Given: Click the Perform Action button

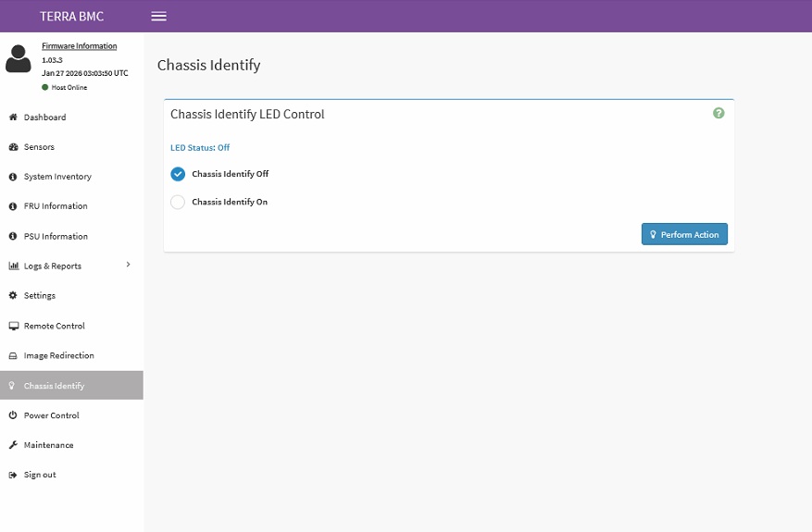Looking at the screenshot, I should point(684,234).
